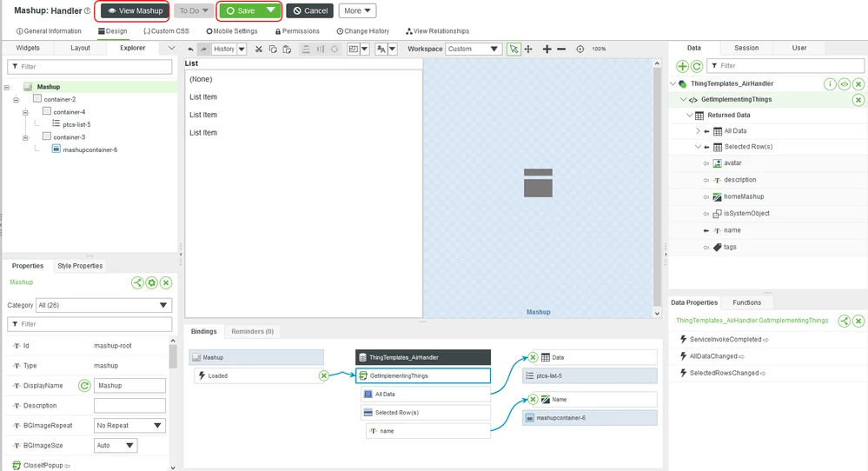Activate the pan/move canvas tool

528,49
